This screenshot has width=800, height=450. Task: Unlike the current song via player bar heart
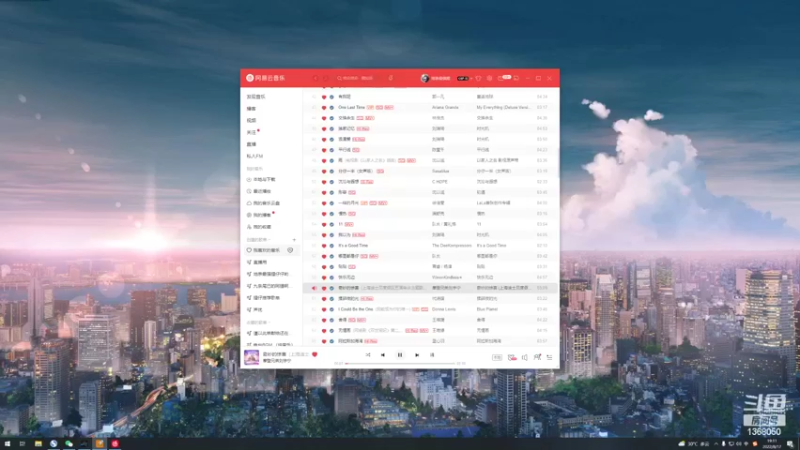click(315, 354)
